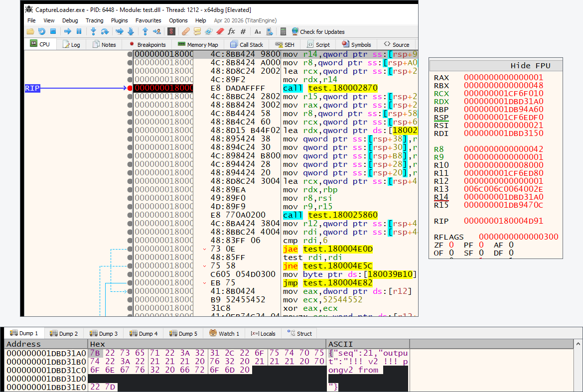
Task: Pause execution using the pause icon
Action: (79, 31)
